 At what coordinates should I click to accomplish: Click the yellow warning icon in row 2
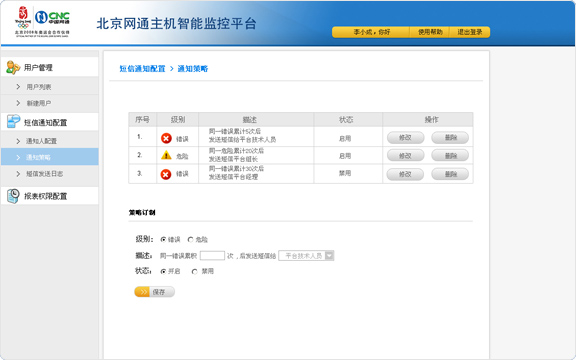(166, 155)
